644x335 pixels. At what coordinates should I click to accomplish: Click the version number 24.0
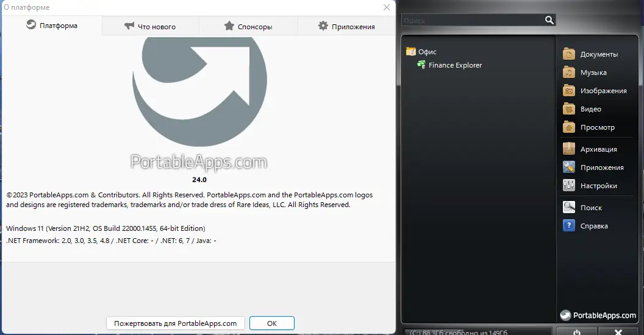click(199, 180)
